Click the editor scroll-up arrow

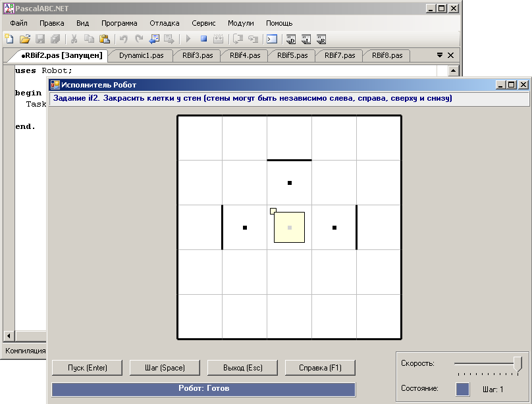tap(453, 70)
